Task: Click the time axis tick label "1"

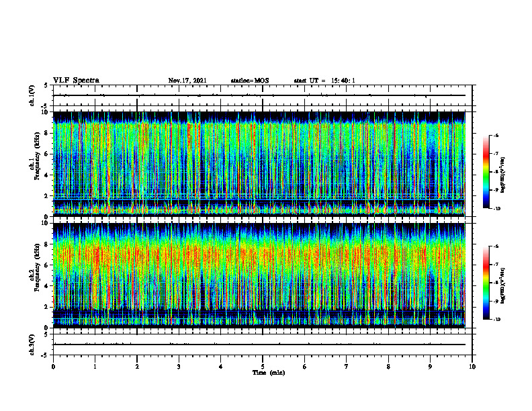Action: pos(95,367)
